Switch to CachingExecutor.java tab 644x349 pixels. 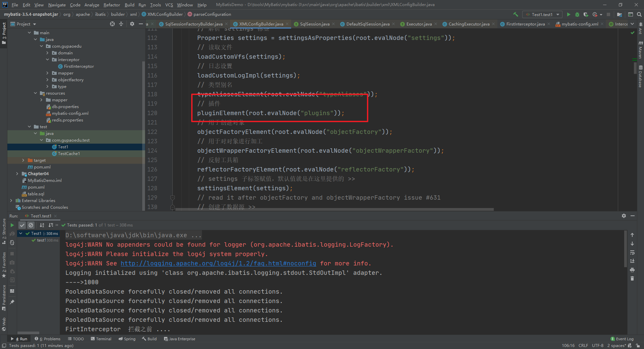[x=469, y=24]
